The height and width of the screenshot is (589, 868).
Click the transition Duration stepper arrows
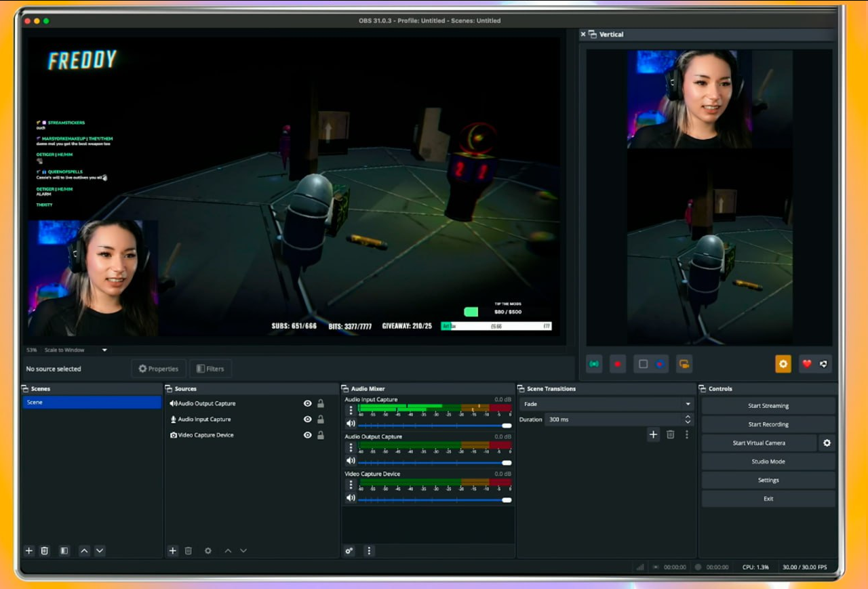click(688, 420)
